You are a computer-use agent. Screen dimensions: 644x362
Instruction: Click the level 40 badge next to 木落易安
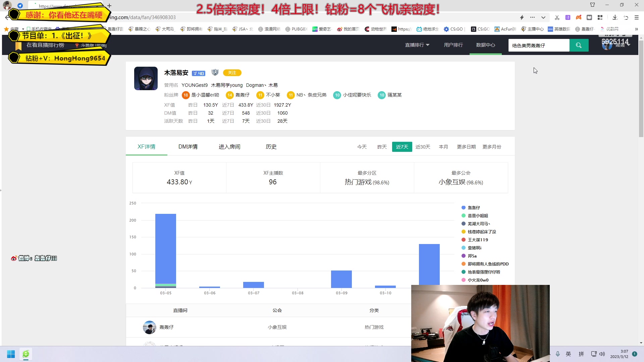tap(198, 73)
